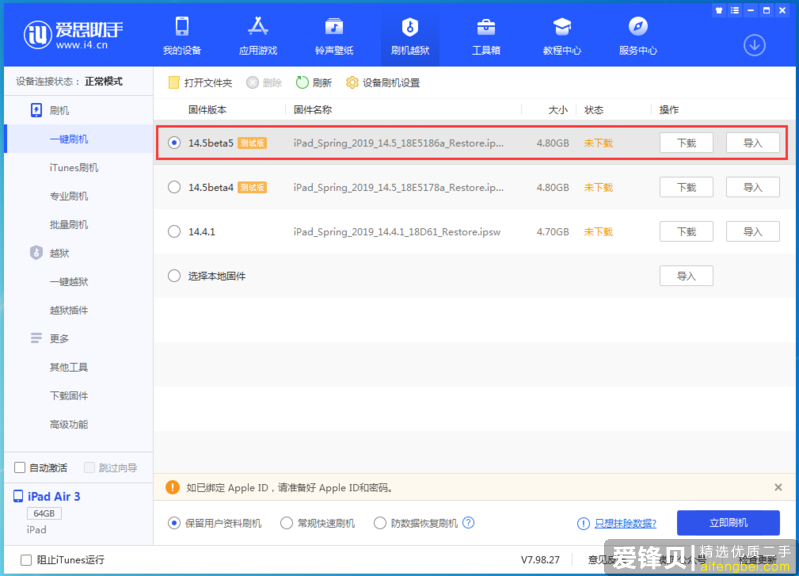Select 保留用户资料刷机 option
The height and width of the screenshot is (576, 799).
174,523
